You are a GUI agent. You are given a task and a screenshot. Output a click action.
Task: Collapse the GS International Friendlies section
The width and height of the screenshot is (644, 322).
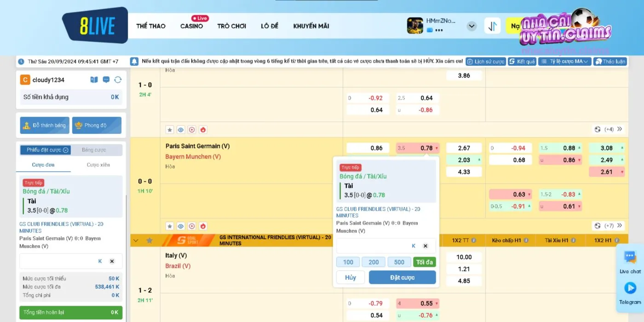pyautogui.click(x=136, y=240)
